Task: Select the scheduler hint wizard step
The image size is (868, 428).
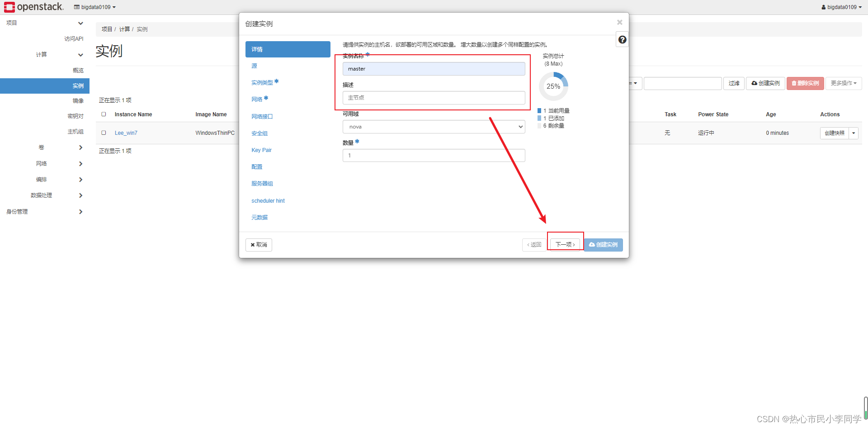Action: coord(268,201)
